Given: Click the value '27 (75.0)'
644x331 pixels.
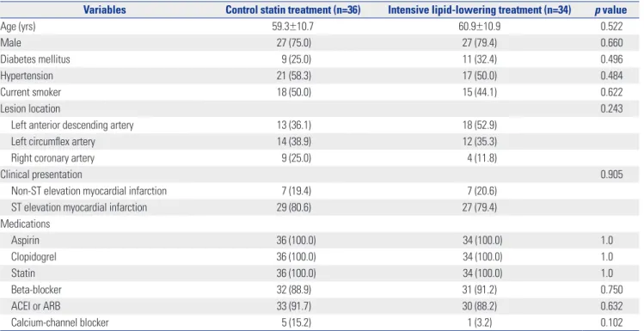Looking at the screenshot, I should coord(294,43).
